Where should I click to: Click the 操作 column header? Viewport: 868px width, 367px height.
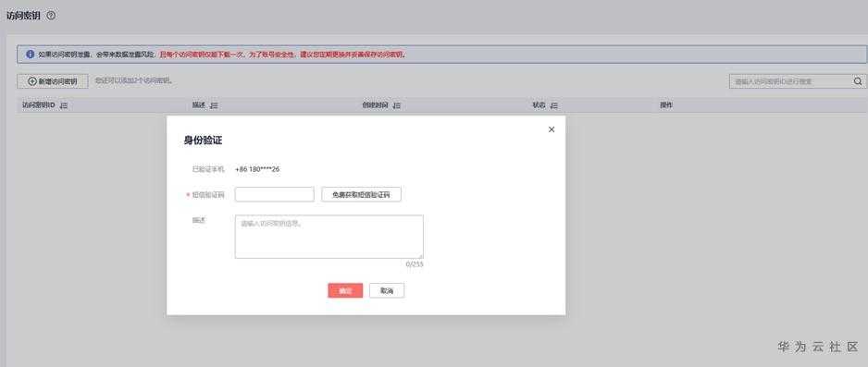pos(666,105)
